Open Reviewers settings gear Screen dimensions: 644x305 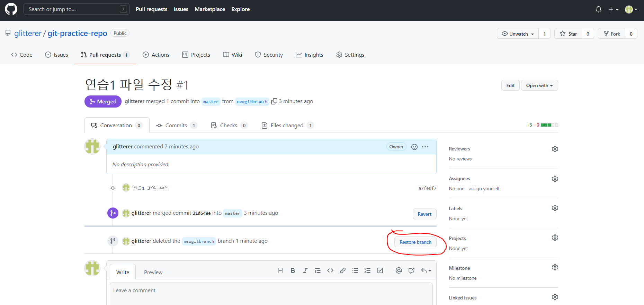pyautogui.click(x=555, y=149)
